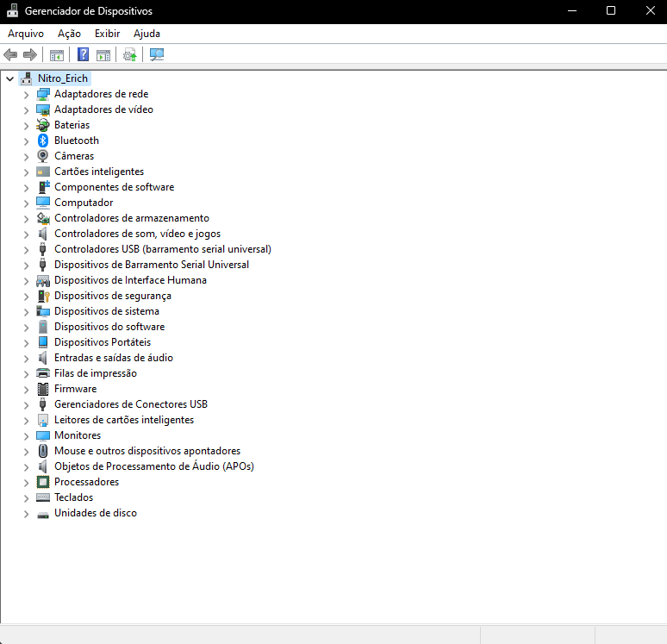Select Objetos de Processamento de Áudio (APOs)

[x=154, y=466]
